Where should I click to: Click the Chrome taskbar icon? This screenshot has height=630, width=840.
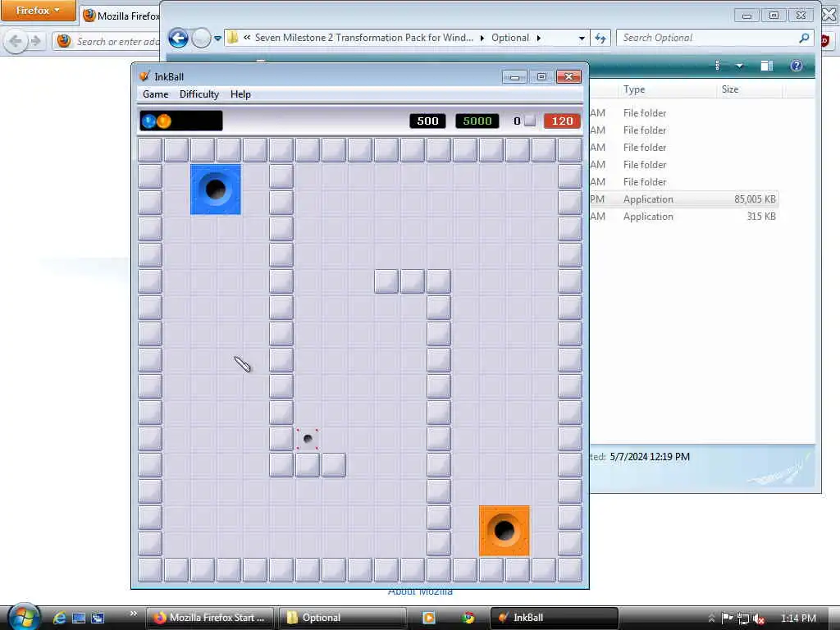tap(469, 618)
